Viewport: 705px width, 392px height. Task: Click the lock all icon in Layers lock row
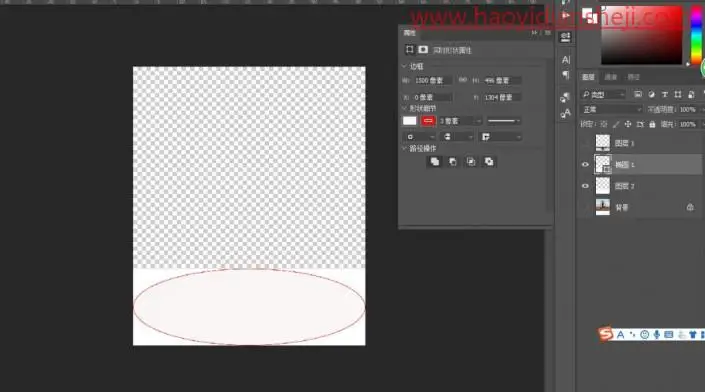click(652, 125)
